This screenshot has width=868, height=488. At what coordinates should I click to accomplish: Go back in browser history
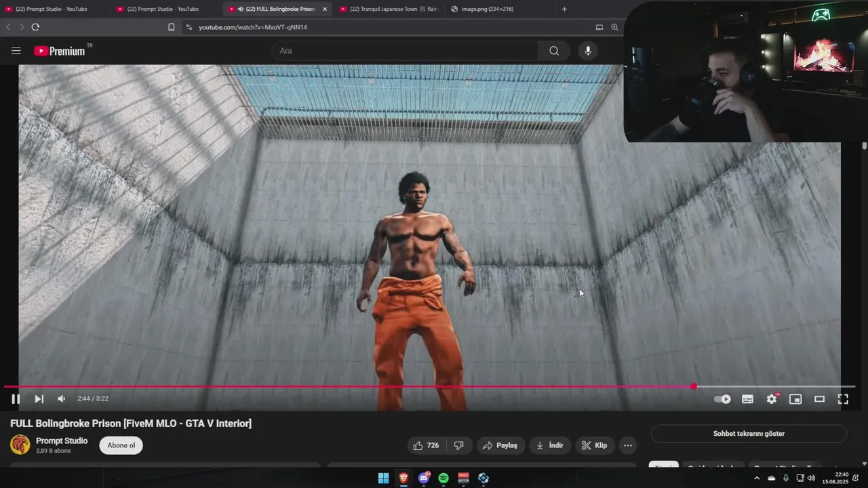point(8,27)
